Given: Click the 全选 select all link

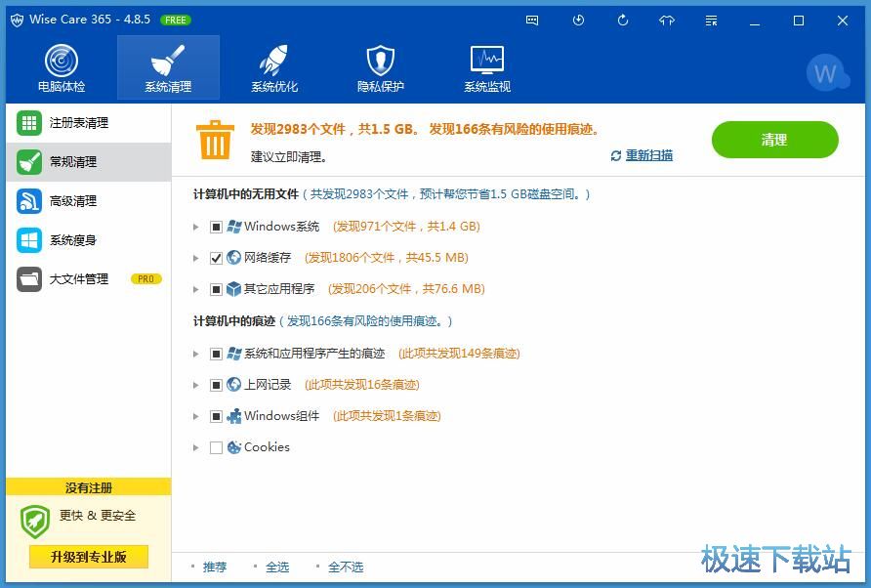Looking at the screenshot, I should point(277,567).
